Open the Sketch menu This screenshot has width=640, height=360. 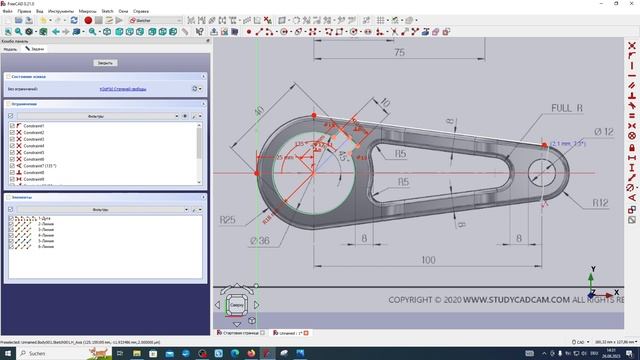coord(107,11)
